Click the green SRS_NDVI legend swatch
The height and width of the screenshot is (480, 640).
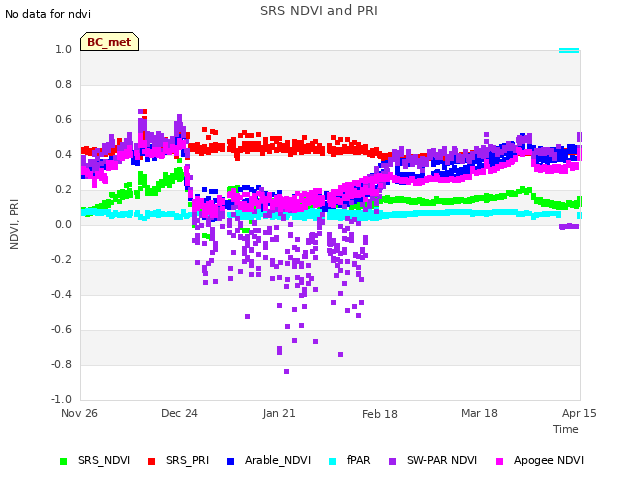tap(63, 461)
